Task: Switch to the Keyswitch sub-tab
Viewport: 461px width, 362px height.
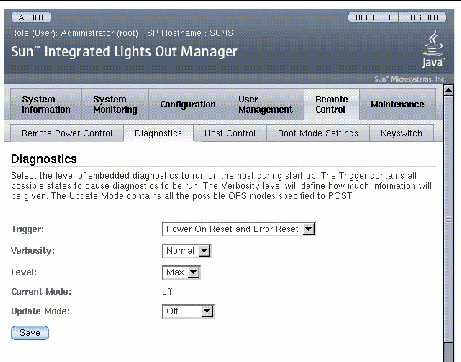Action: pos(401,133)
